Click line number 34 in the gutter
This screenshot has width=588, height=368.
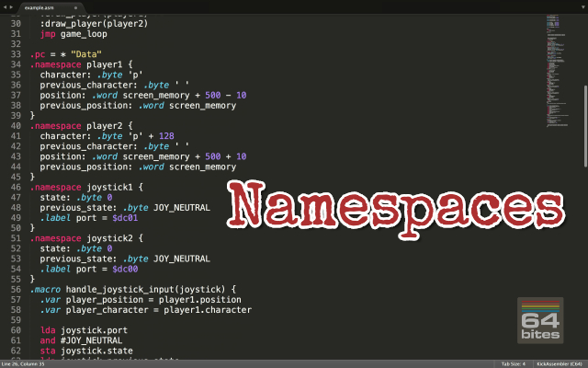tap(14, 65)
